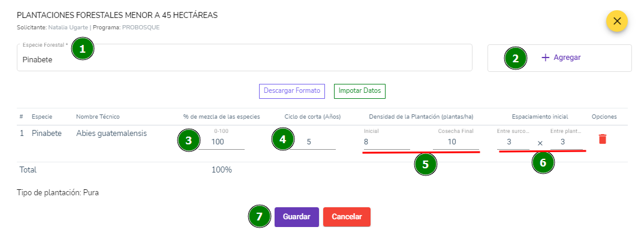This screenshot has height=239, width=644.
Task: Focus the Entre surcos spacing field
Action: point(513,142)
